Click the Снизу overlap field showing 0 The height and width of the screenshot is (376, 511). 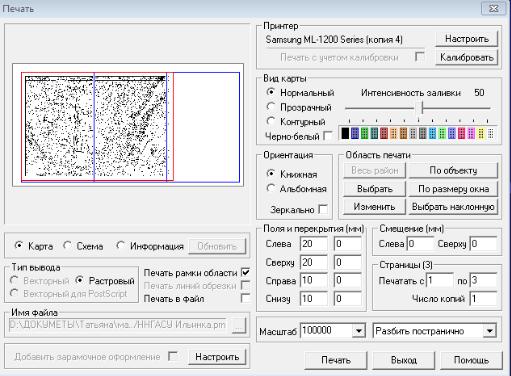(348, 299)
